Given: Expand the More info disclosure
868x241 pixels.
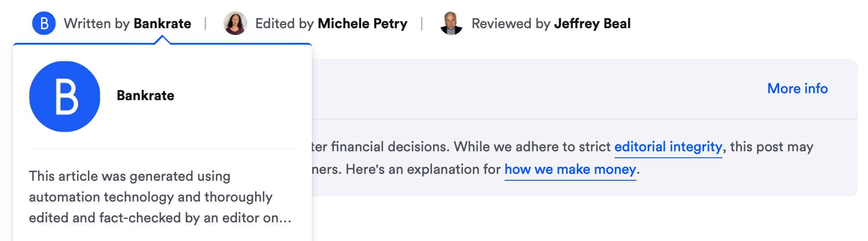Looking at the screenshot, I should click(797, 88).
